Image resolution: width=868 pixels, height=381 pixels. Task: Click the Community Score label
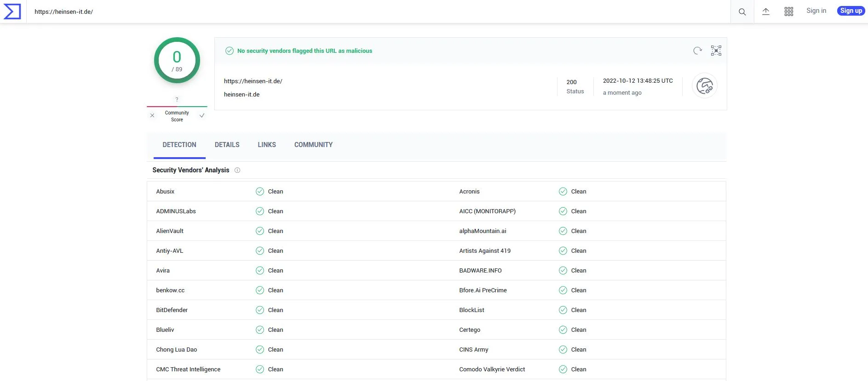(x=177, y=116)
